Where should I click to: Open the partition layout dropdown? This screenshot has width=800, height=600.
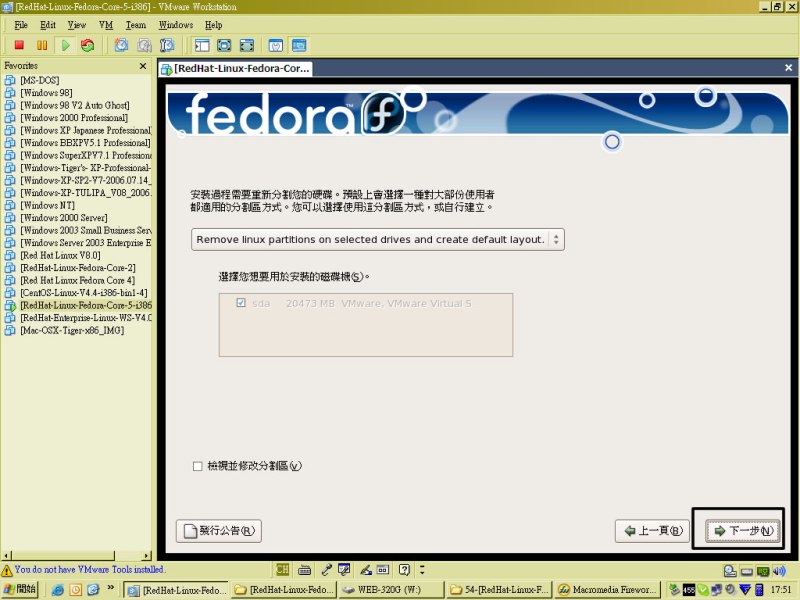point(378,239)
